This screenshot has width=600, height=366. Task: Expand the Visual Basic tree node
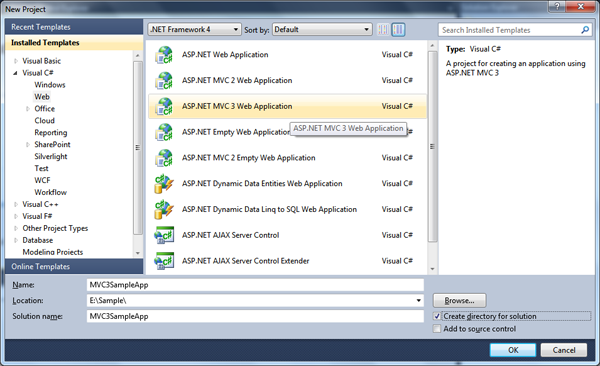[x=16, y=61]
